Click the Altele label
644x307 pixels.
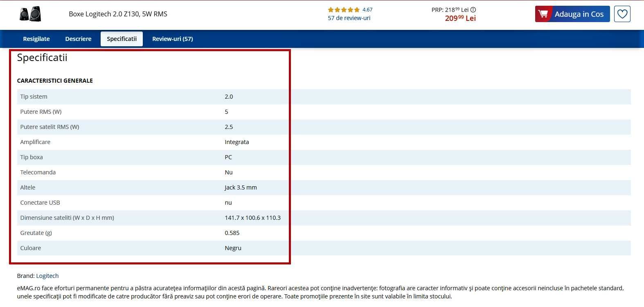point(28,187)
